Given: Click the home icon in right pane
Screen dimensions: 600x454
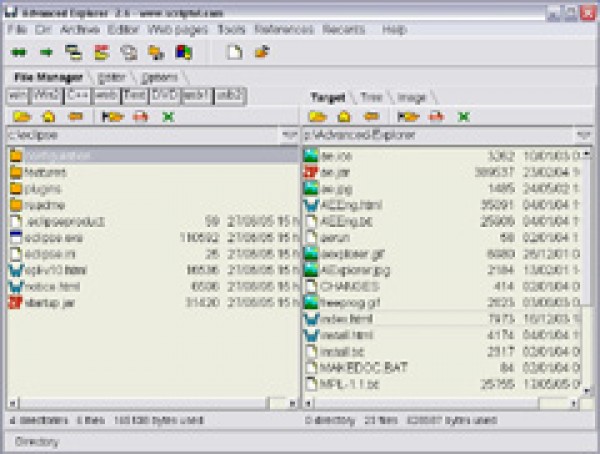Looking at the screenshot, I should point(343,116).
